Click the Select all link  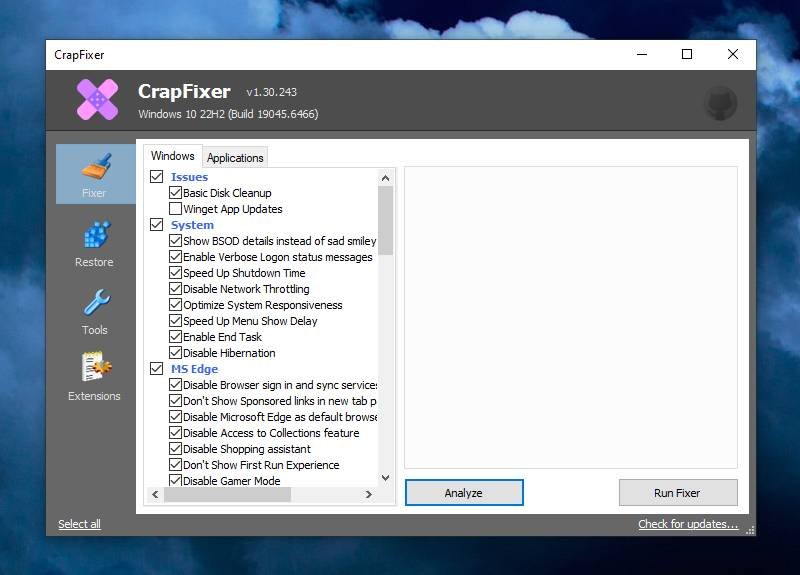pyautogui.click(x=79, y=524)
